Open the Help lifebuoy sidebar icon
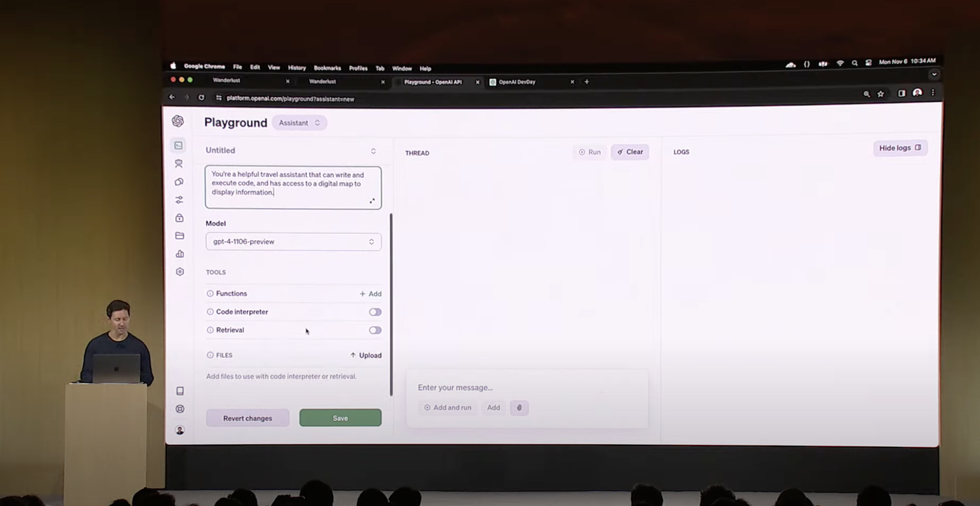 [180, 409]
